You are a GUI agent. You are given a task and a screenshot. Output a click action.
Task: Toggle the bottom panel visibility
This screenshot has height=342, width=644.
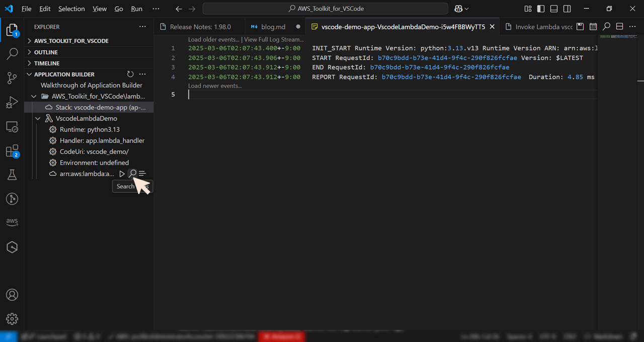[553, 9]
